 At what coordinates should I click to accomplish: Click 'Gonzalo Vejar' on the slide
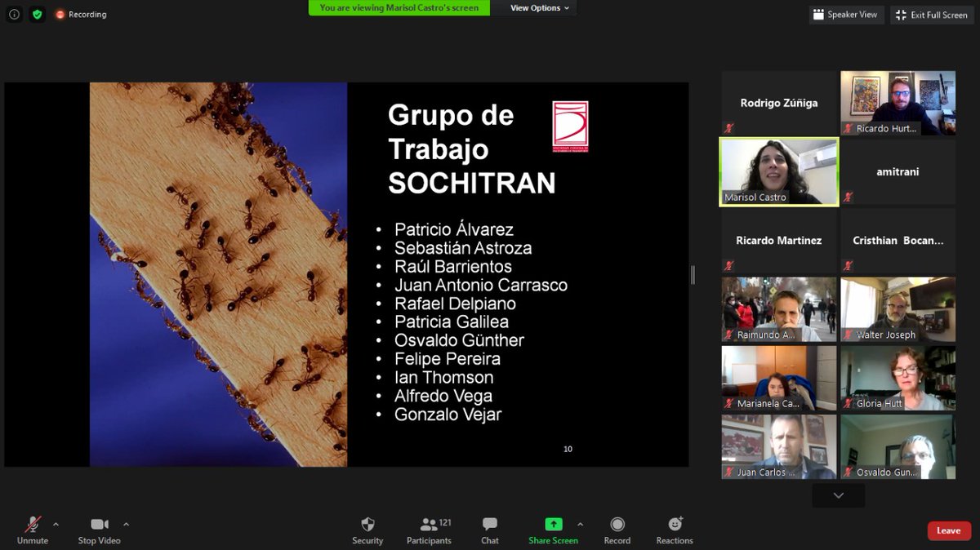(x=448, y=415)
